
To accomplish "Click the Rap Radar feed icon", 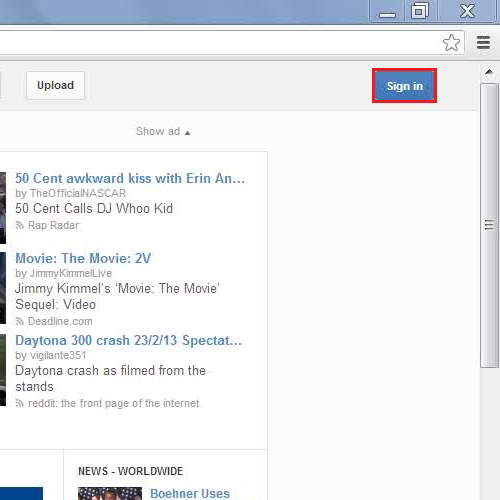I will point(20,226).
